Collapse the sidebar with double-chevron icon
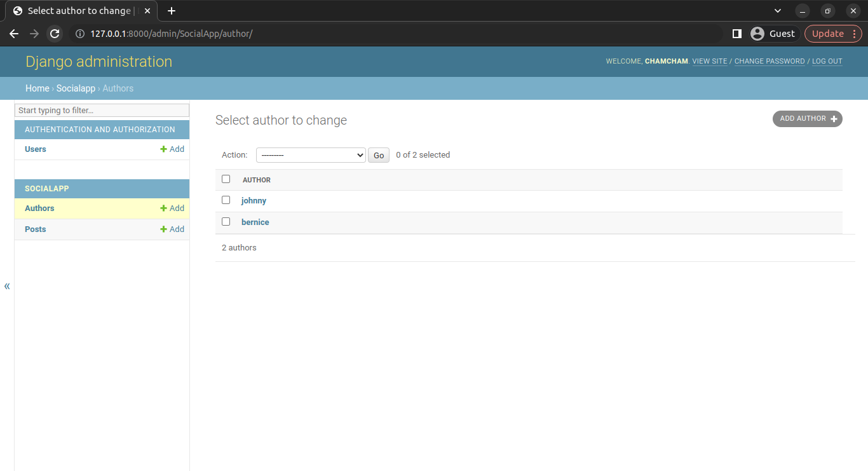The image size is (868, 471). [x=7, y=286]
